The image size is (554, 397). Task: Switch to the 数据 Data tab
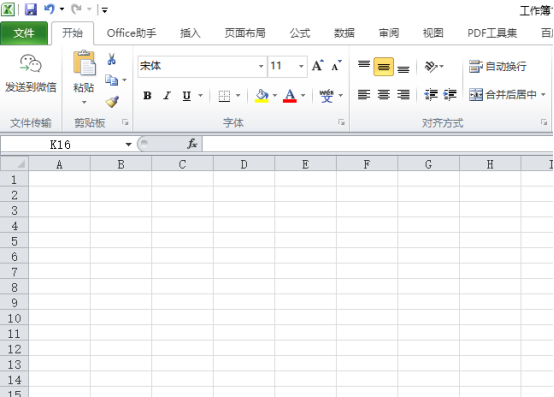[344, 33]
